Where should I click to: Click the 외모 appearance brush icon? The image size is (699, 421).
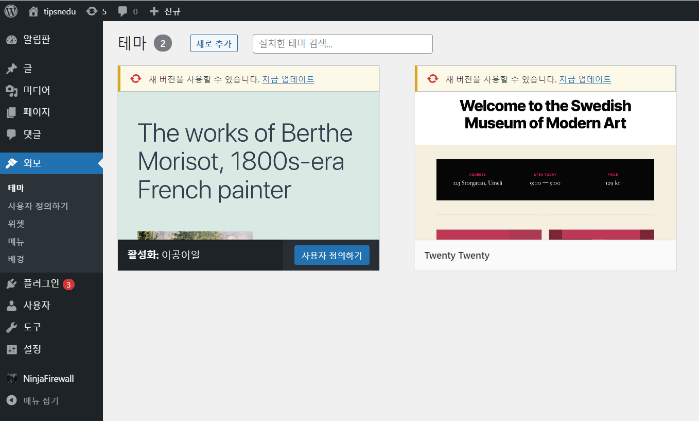tap(12, 163)
